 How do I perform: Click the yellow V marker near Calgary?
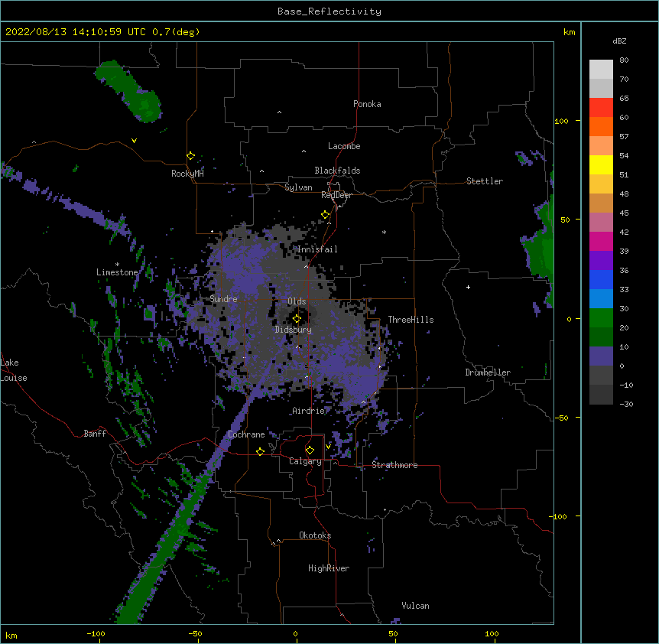(x=328, y=447)
